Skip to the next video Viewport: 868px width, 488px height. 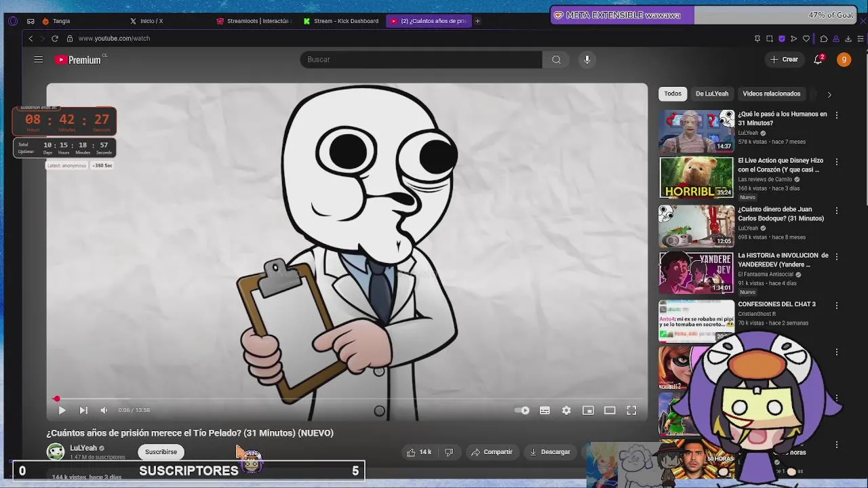(83, 410)
